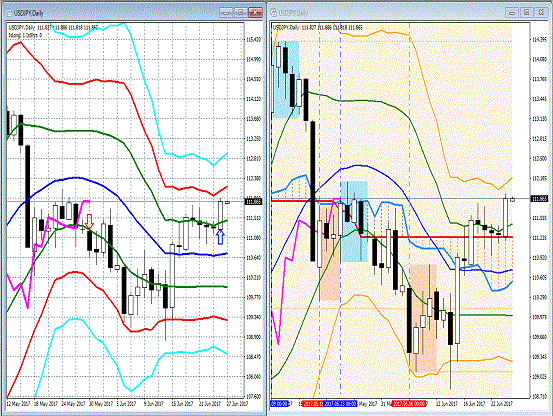Screen dimensions: 553x416
Task: Close the left USDJPY chart window
Action: [x=255, y=13]
